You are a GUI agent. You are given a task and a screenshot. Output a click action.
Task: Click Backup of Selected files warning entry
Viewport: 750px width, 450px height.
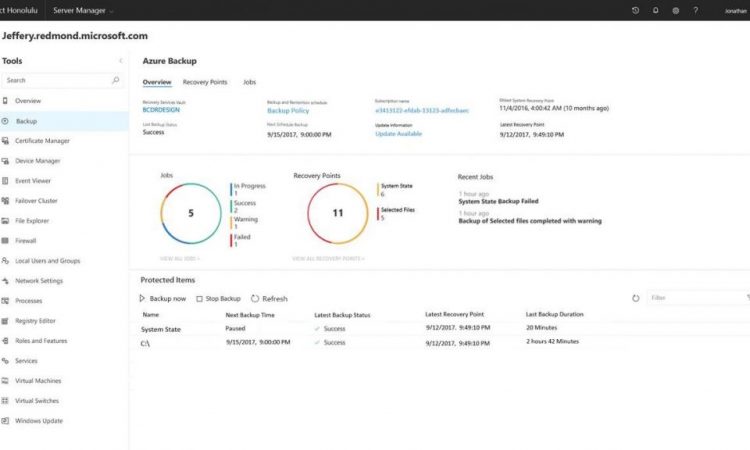pos(530,221)
